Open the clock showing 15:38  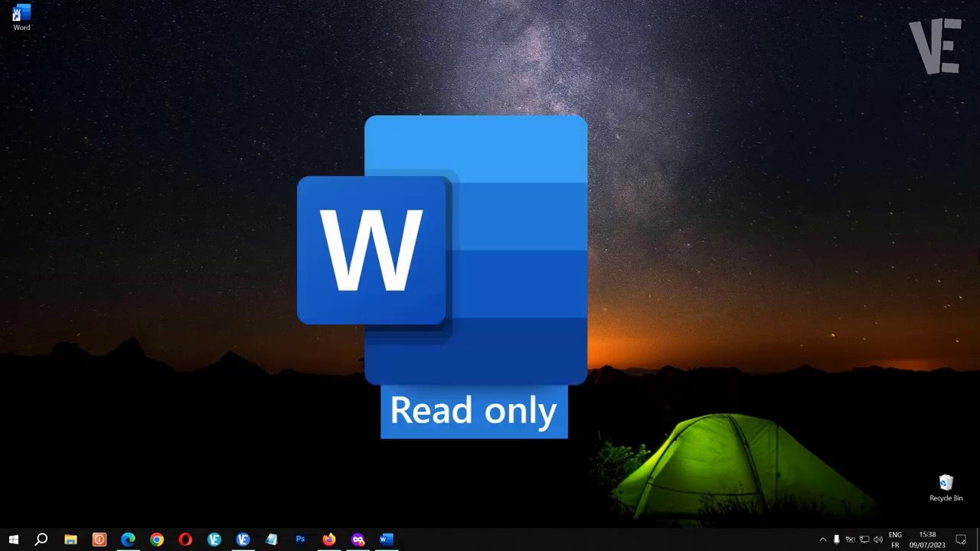(x=927, y=540)
